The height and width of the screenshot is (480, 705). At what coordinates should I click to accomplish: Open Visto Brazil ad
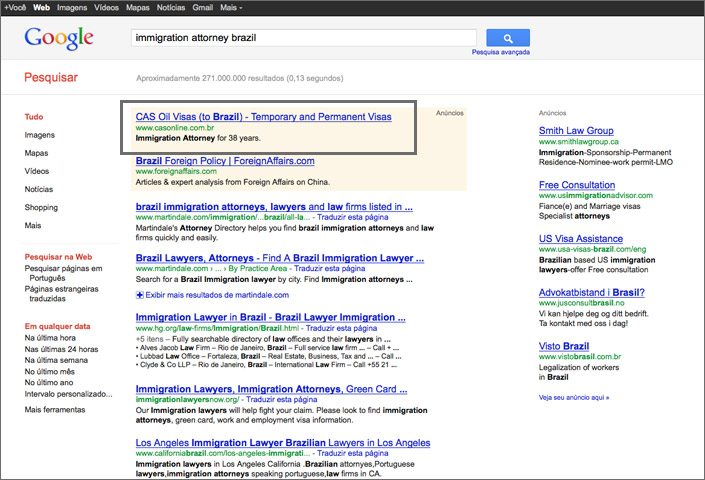pos(564,346)
